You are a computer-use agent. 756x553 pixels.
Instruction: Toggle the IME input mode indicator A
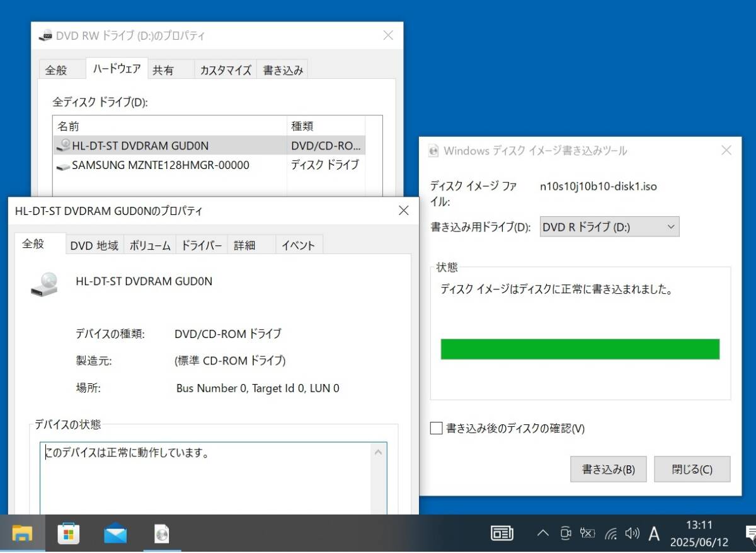coord(654,534)
